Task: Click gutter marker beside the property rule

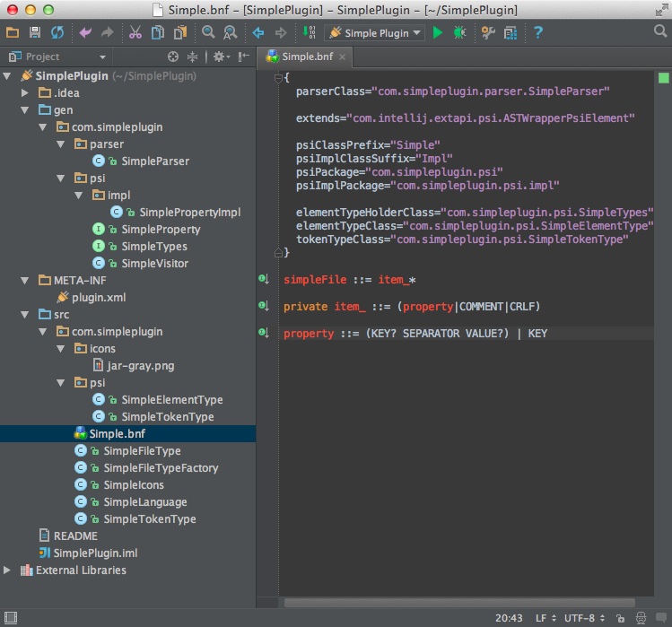Action: coord(263,333)
